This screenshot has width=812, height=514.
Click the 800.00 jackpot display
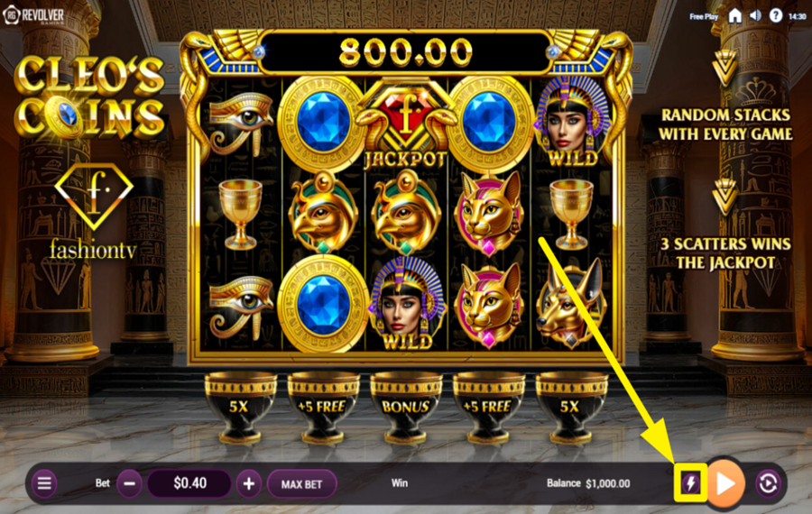click(x=405, y=51)
